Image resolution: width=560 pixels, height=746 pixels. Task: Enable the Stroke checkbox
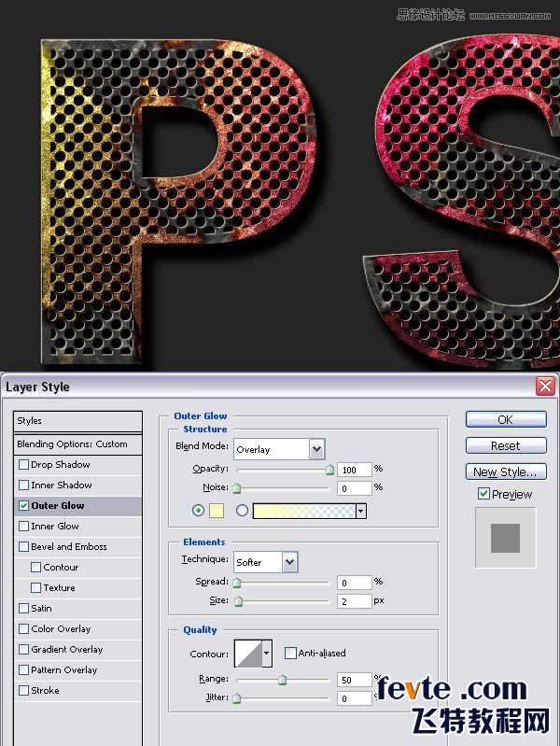tap(23, 690)
